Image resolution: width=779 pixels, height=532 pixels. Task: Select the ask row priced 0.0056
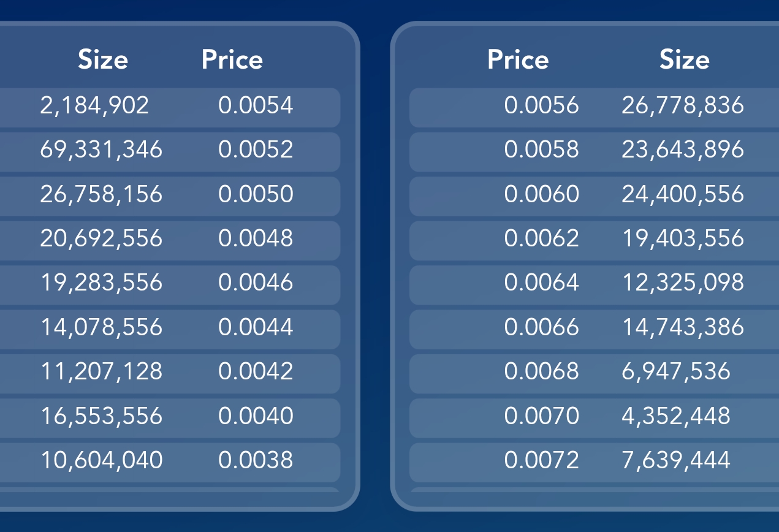pyautogui.click(x=594, y=107)
